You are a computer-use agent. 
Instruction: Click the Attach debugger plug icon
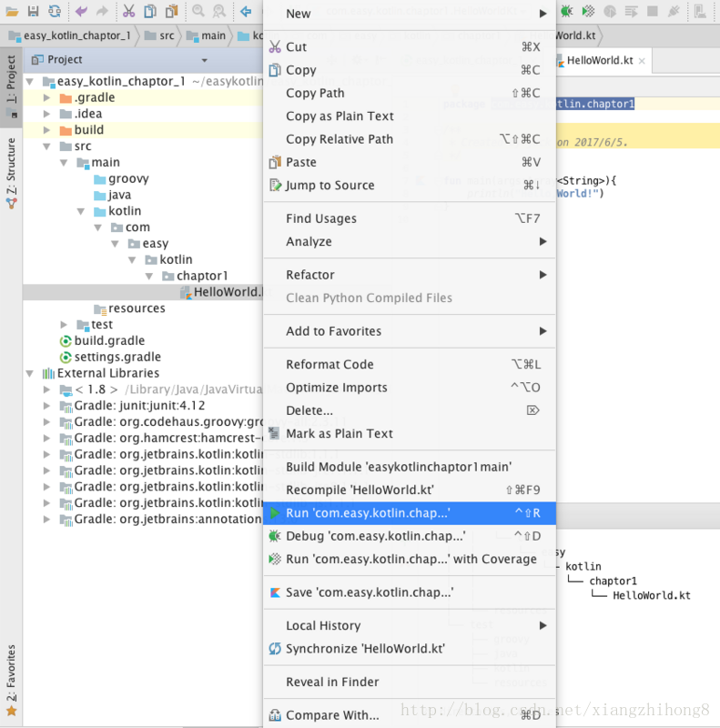pos(674,11)
